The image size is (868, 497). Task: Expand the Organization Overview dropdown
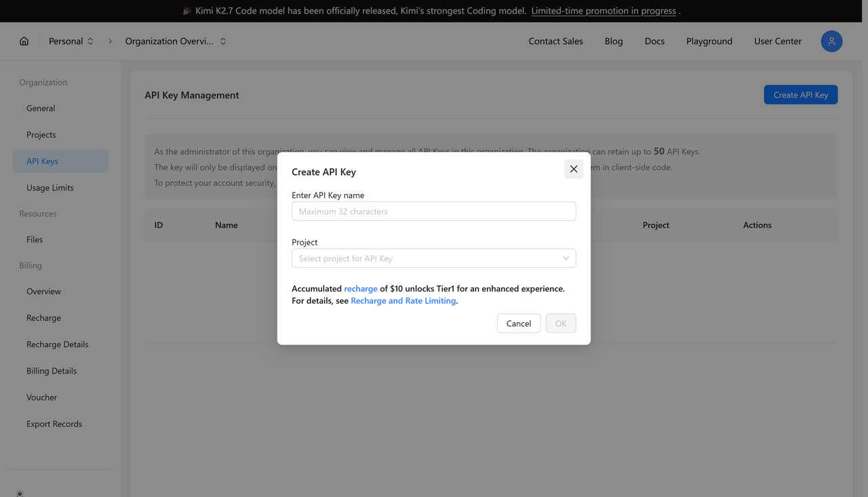coord(176,41)
